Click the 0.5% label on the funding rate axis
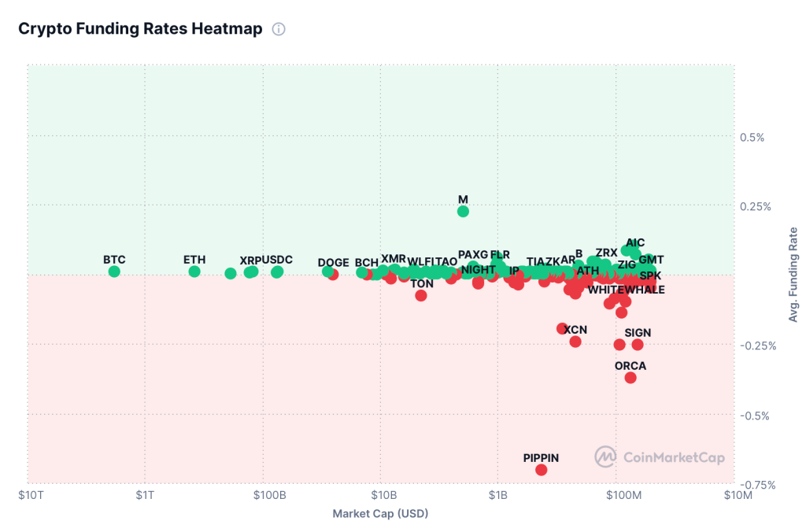 point(753,137)
